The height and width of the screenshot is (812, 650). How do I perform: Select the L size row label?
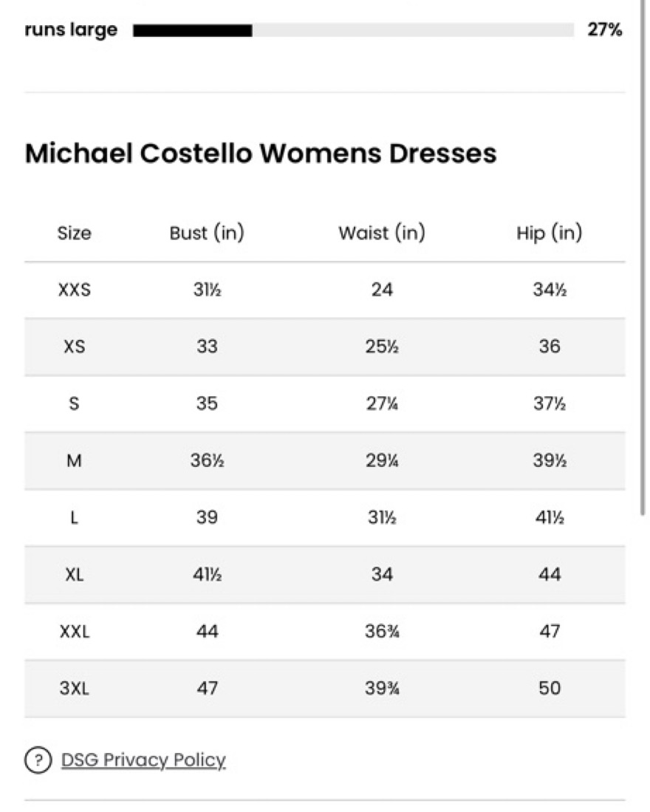pyautogui.click(x=74, y=517)
